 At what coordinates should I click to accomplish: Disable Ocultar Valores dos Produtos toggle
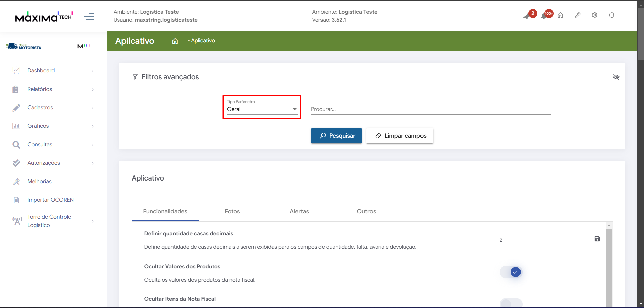[x=511, y=272]
